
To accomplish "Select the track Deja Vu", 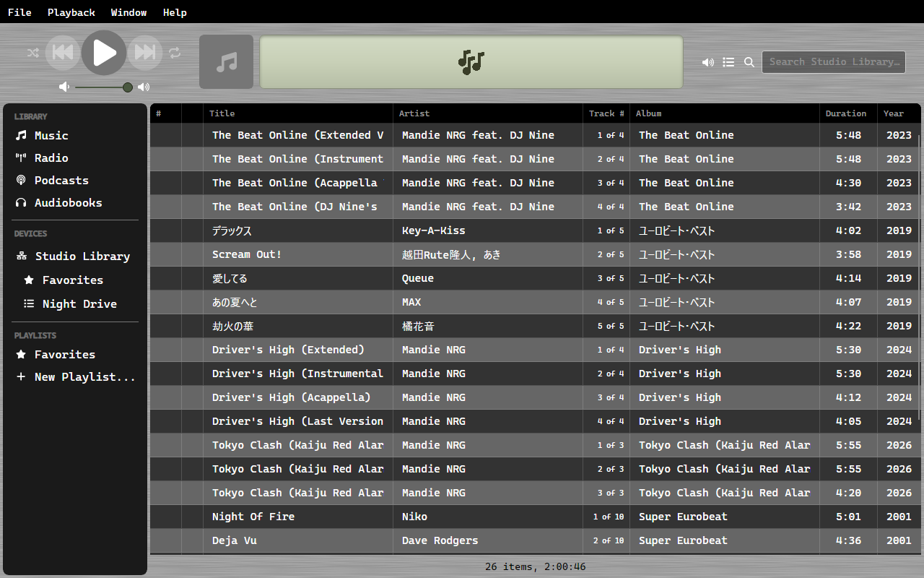I will pyautogui.click(x=535, y=540).
